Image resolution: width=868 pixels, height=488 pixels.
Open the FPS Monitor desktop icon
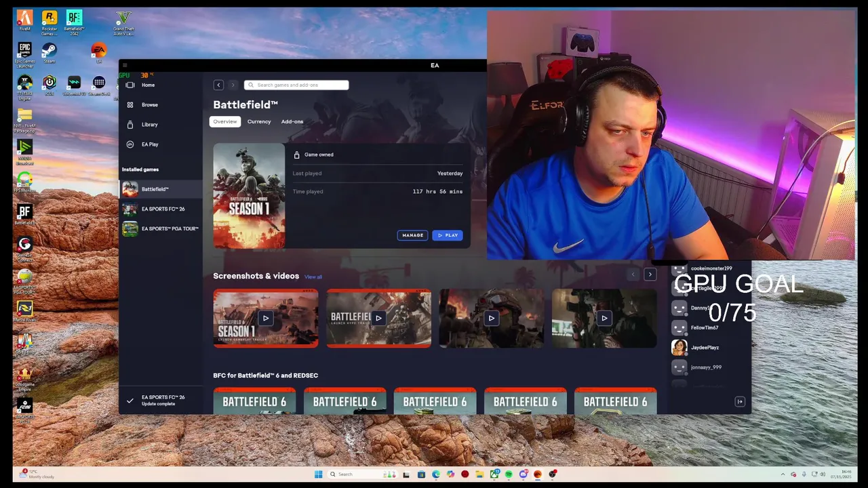24,183
